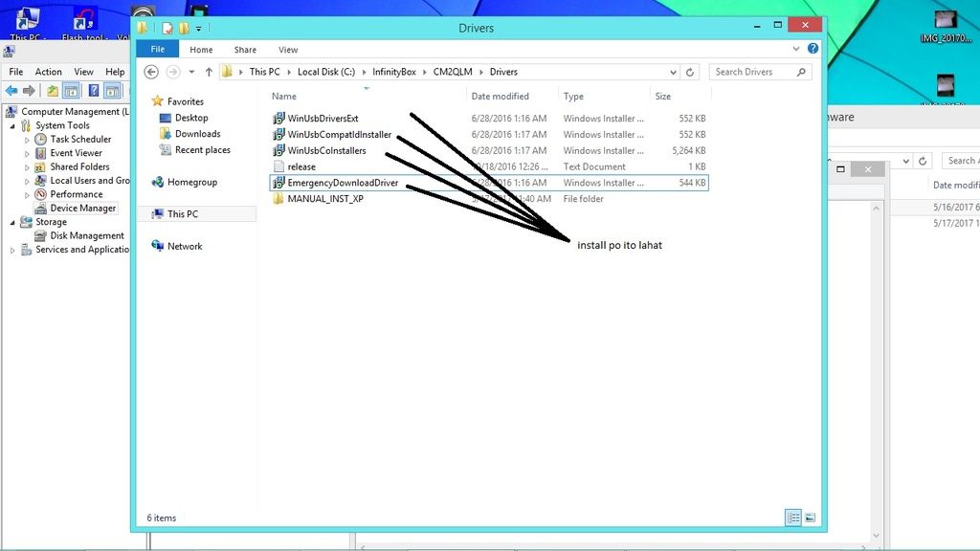The height and width of the screenshot is (551, 980).
Task: Refresh the Drivers folder view
Action: 690,72
